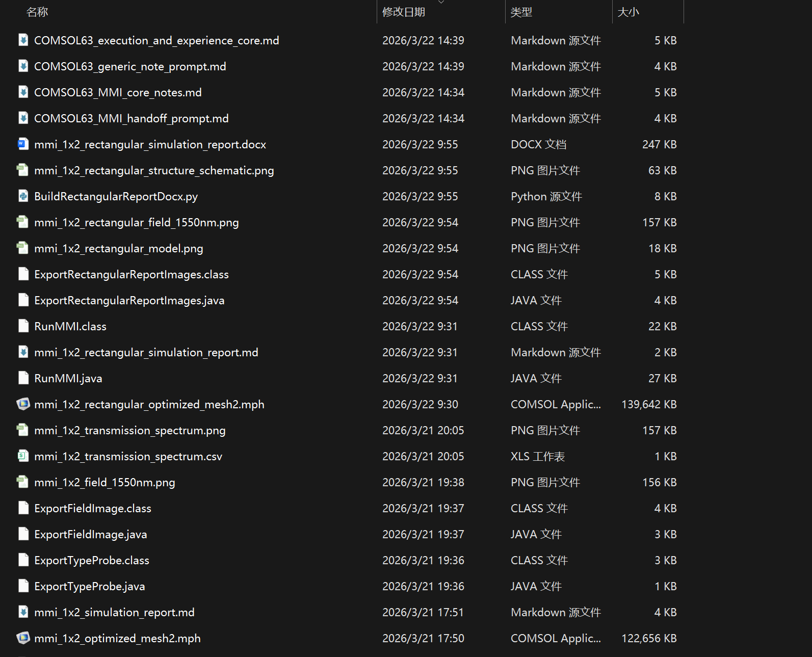The height and width of the screenshot is (657, 812).
Task: Click the Markdown icon for COMSOL63_execution_and_experience_core.md
Action: click(x=23, y=40)
